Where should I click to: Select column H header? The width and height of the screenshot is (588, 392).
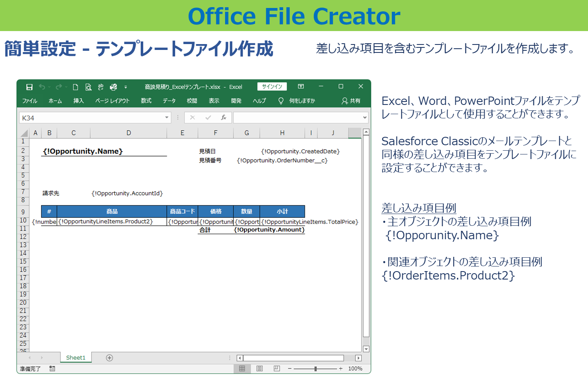[x=282, y=133]
